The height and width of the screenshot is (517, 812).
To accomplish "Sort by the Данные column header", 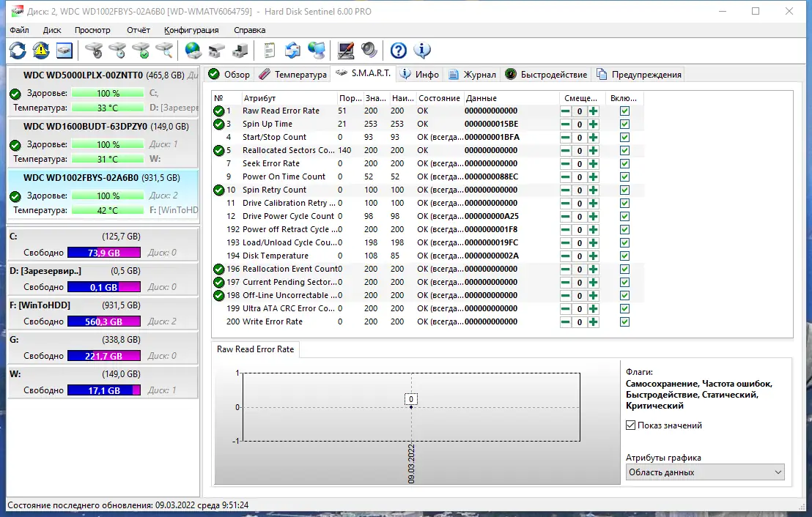I will (x=511, y=98).
